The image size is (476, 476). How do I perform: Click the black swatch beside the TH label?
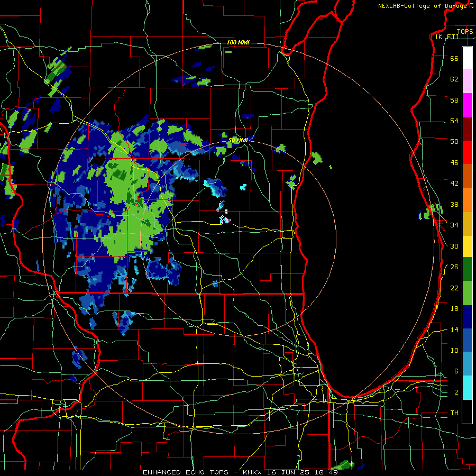click(467, 411)
